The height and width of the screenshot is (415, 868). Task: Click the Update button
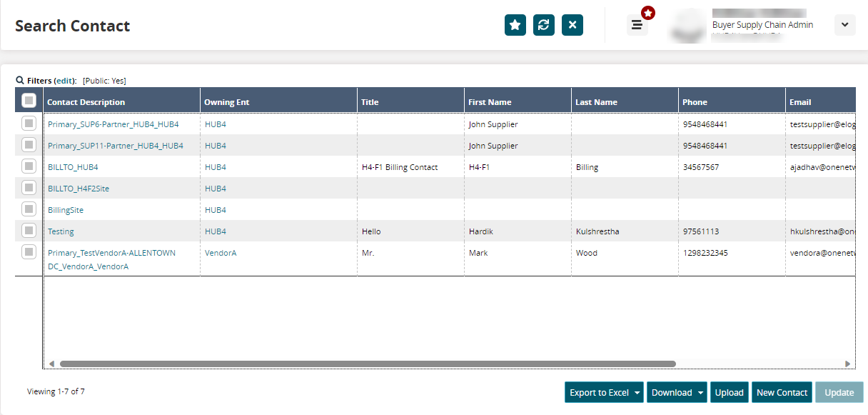tap(839, 392)
